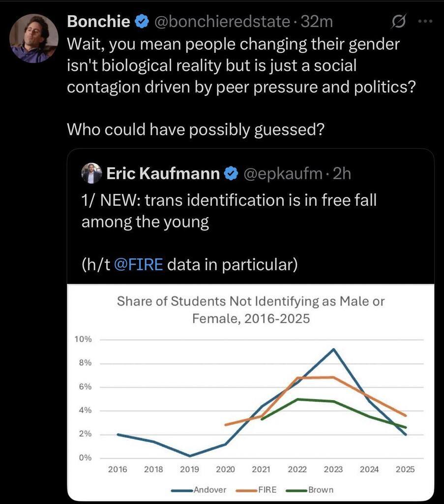Click the 2h quoted post timestamp
Viewport: 444px width, 504px height.
342,174
